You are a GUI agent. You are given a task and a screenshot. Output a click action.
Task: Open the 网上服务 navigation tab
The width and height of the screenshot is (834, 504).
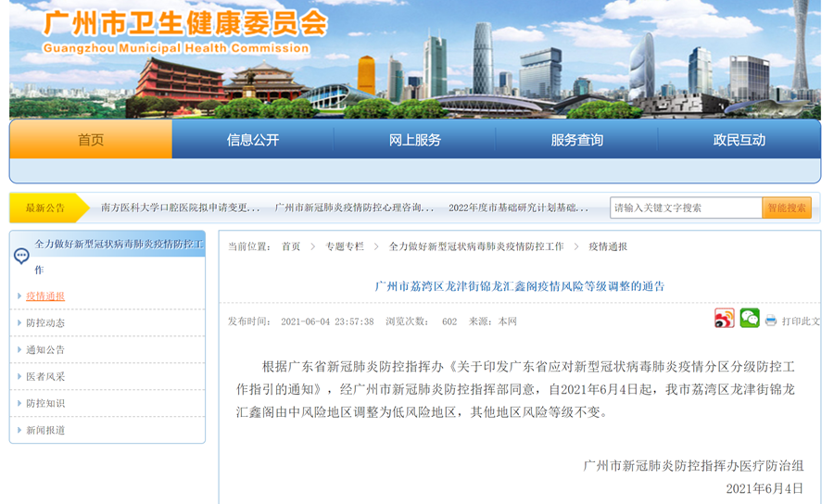[x=415, y=139]
